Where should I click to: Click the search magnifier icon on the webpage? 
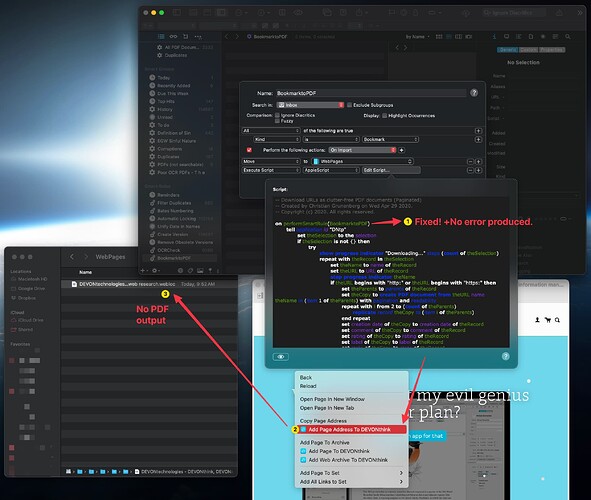pos(557,320)
